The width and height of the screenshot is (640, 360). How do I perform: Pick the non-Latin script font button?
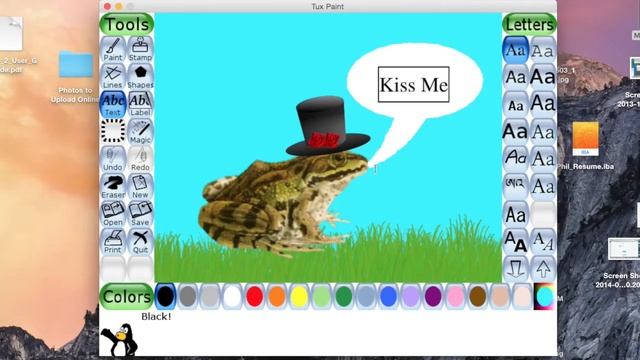tap(515, 187)
